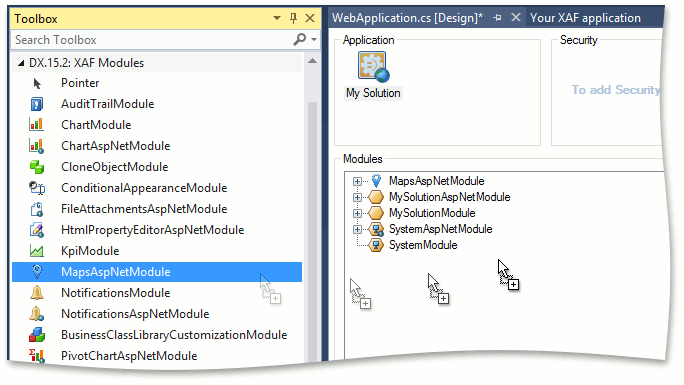
Task: Click the MySolutionModule hexagon icon
Action: coord(376,213)
